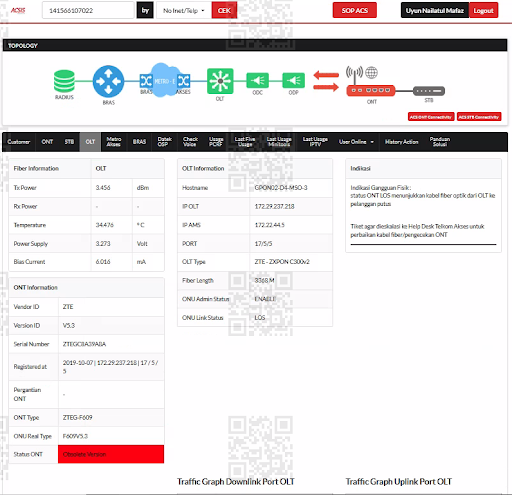Click the ACS STB Connectivity button
Screen dimensions: 512x495
click(479, 117)
